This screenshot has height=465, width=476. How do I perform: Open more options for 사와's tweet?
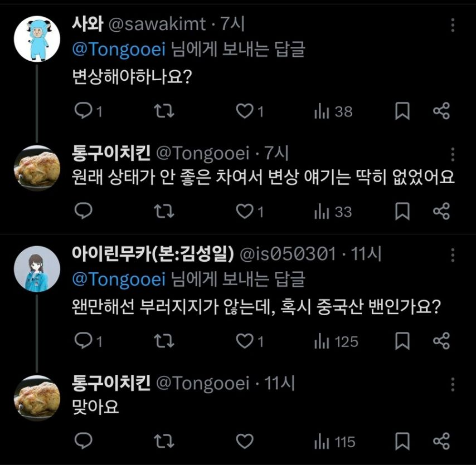(453, 25)
